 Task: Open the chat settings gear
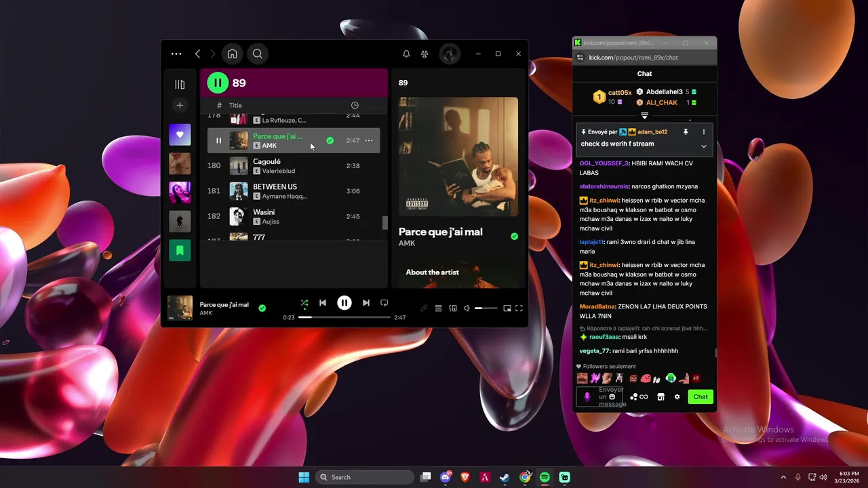[x=677, y=397]
